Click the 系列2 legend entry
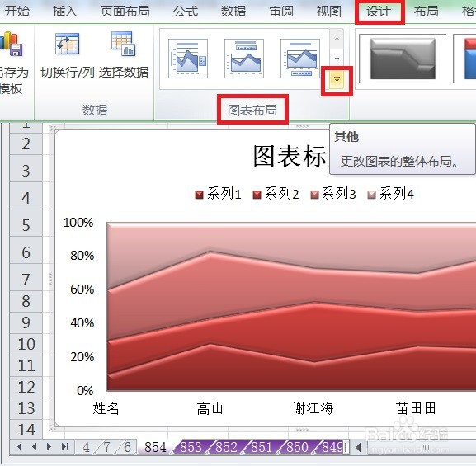The image size is (476, 466). (276, 194)
